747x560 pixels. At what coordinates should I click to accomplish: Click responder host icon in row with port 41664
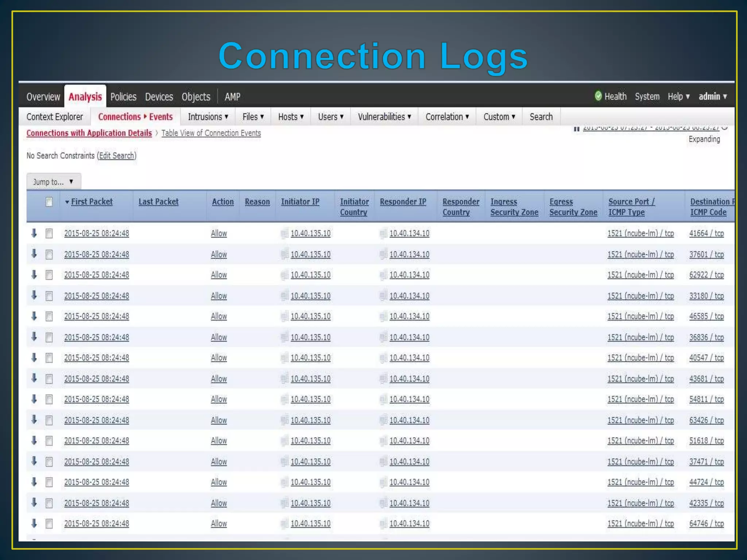[x=383, y=233]
